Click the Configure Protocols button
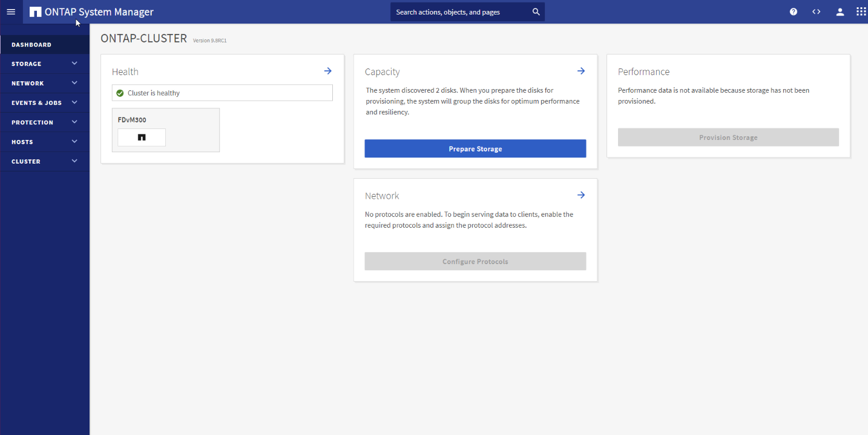868x435 pixels. (475, 261)
